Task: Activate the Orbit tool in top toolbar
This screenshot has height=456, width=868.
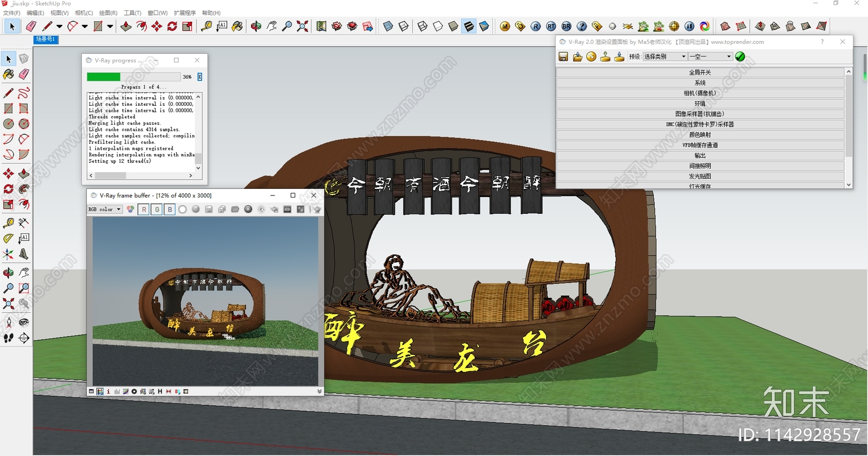Action: click(256, 26)
